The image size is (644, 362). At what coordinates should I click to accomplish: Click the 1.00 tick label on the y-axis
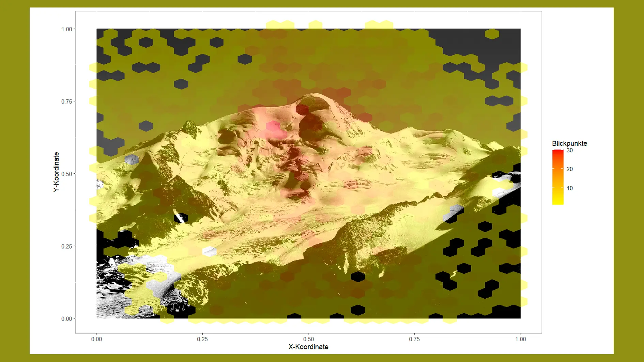click(x=66, y=29)
